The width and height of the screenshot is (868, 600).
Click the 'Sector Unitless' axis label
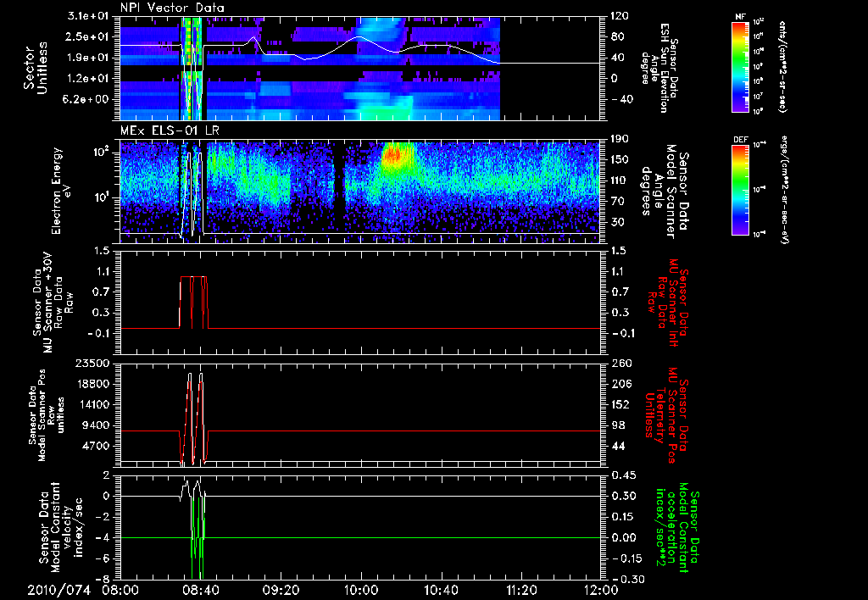pos(36,68)
